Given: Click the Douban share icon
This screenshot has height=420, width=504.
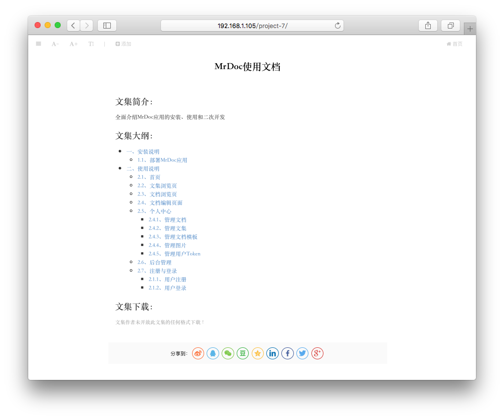Looking at the screenshot, I should click(x=243, y=353).
